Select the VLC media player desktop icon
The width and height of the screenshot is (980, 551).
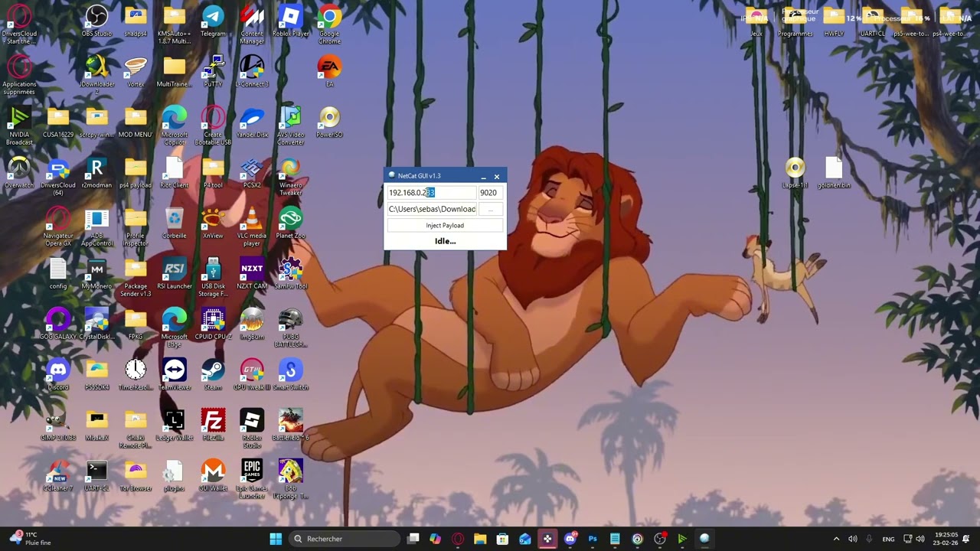(252, 227)
